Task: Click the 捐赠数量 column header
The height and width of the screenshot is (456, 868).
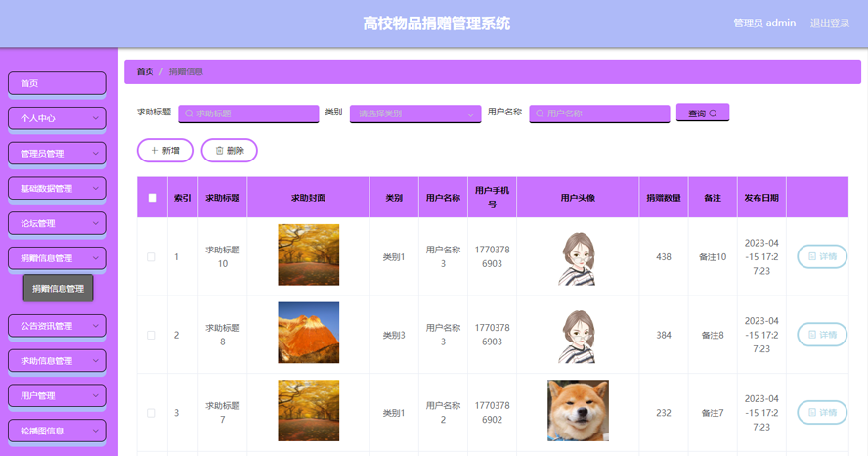Action: tap(663, 198)
